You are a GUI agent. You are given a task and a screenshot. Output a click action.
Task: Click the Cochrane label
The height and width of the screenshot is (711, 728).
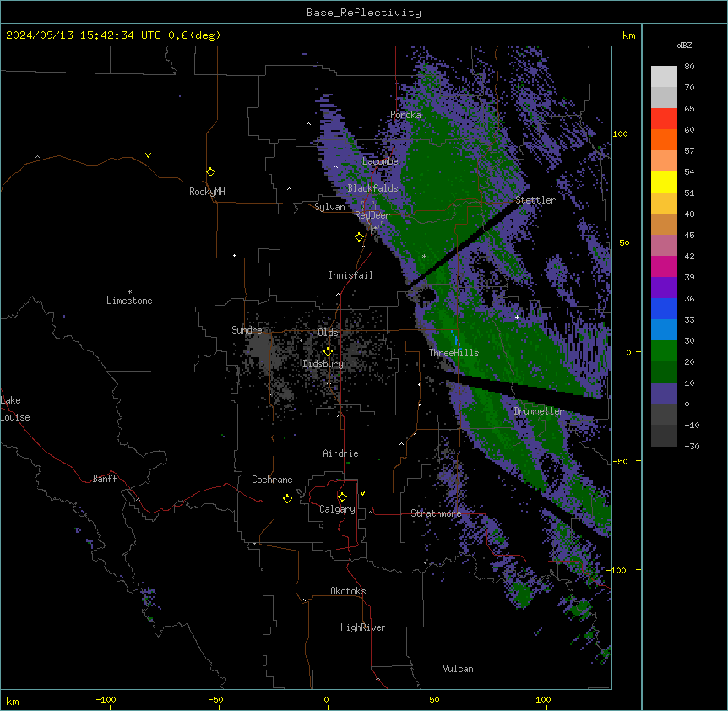coord(272,480)
